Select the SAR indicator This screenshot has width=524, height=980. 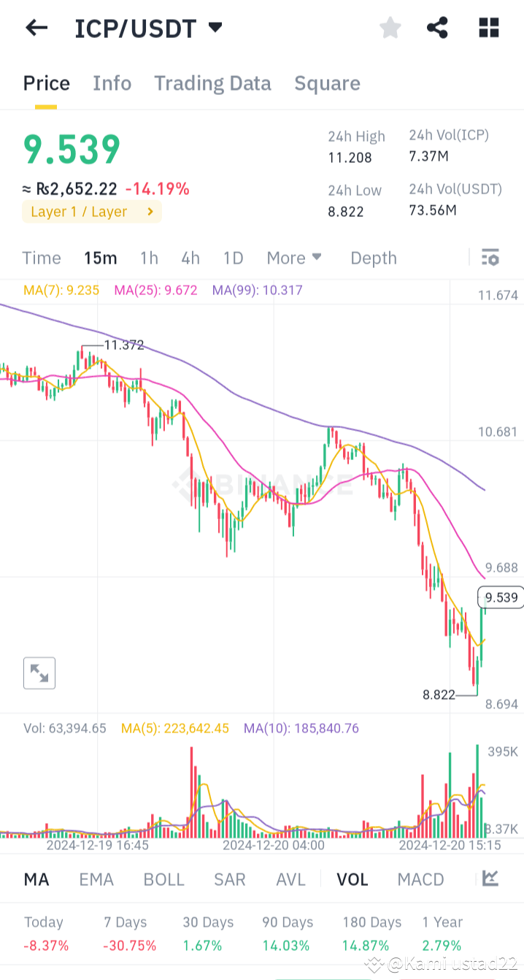pos(229,879)
